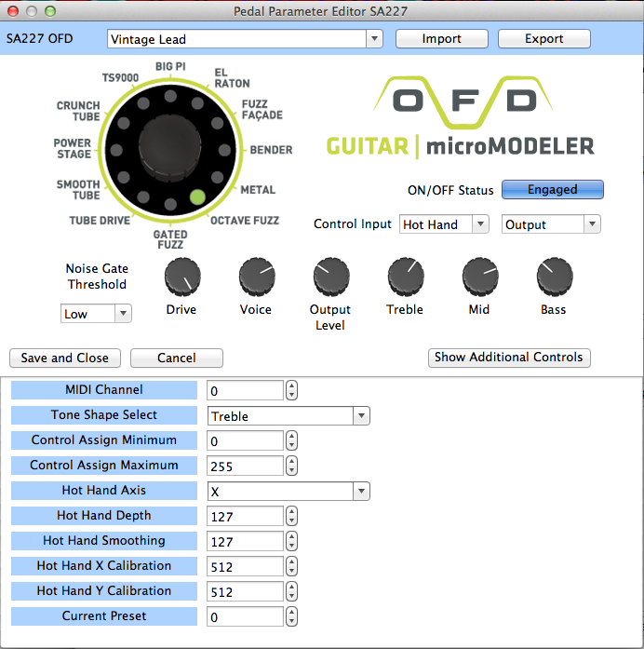Click the lit green OCTAVE FUZZ dot
Viewport: 644px width, 649px height.
[197, 197]
